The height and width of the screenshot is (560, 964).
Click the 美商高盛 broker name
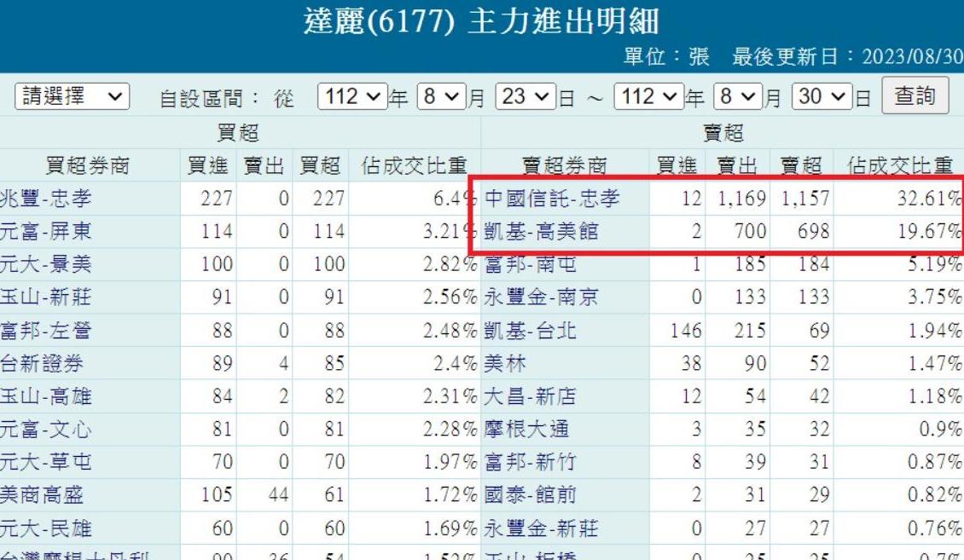[x=42, y=494]
